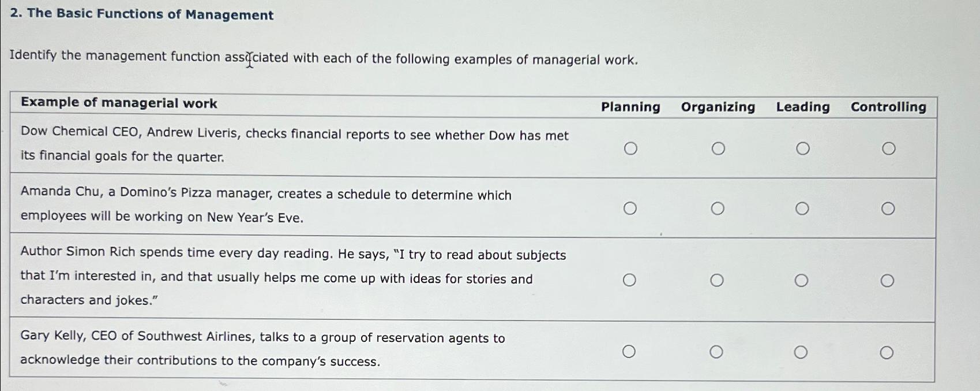
Task: Select Planning for the Dow Chemical example
Action: click(630, 148)
